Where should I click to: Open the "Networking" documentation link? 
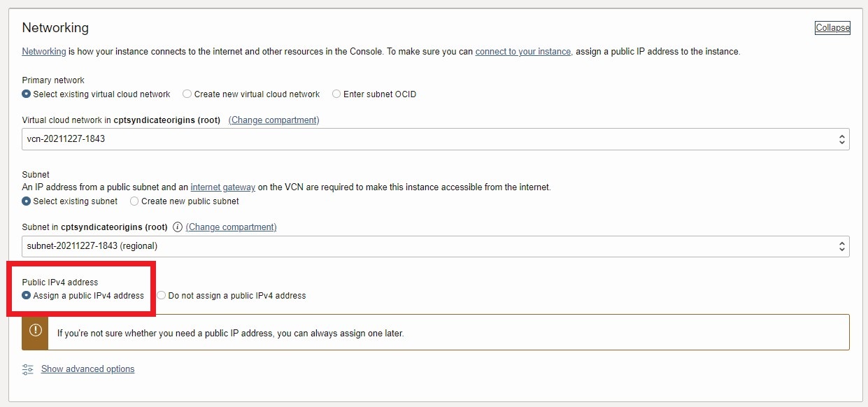click(x=43, y=51)
